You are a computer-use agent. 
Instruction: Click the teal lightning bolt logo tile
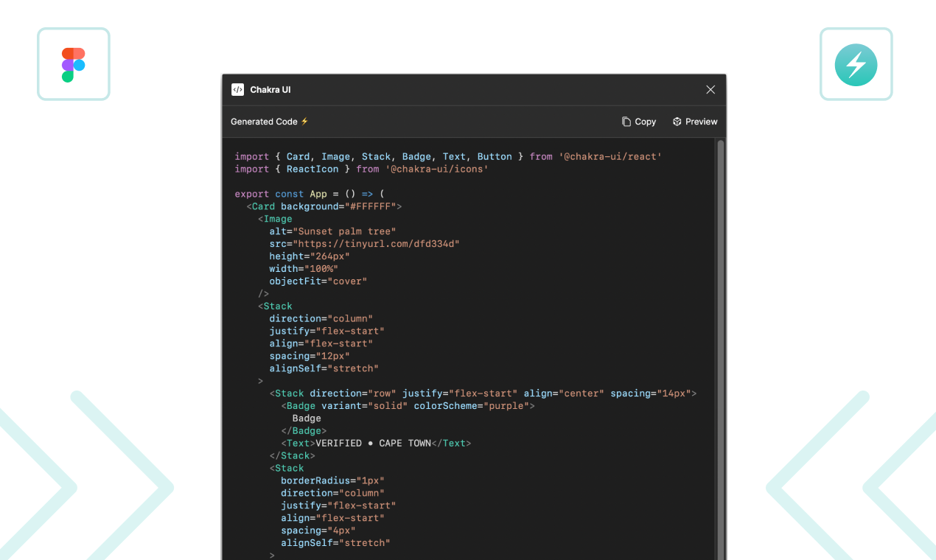pyautogui.click(x=856, y=64)
